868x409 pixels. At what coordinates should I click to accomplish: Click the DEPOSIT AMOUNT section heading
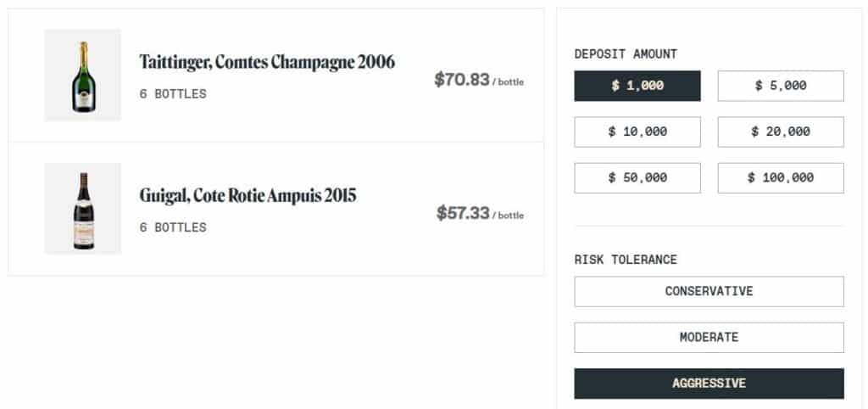(x=626, y=53)
